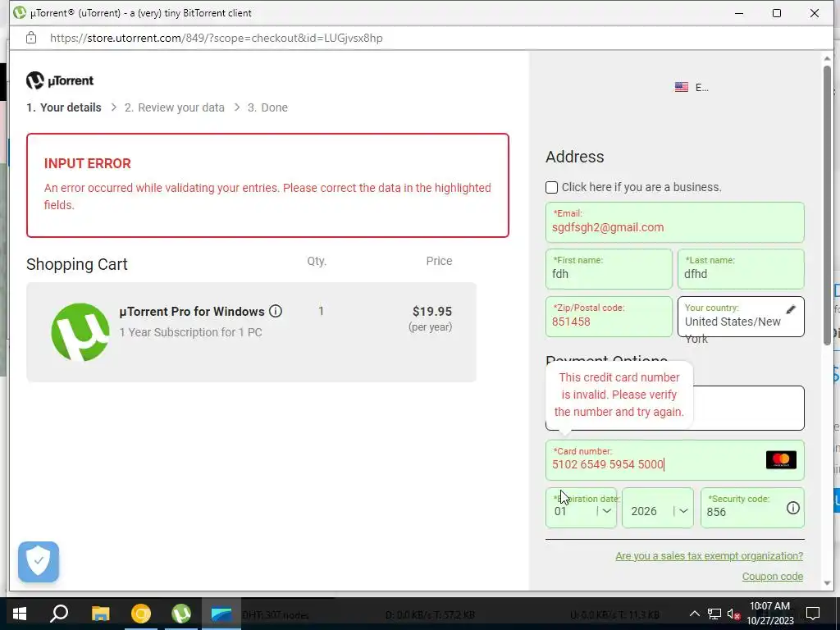
Task: Click the scrollbar up arrow
Action: pyautogui.click(x=827, y=58)
